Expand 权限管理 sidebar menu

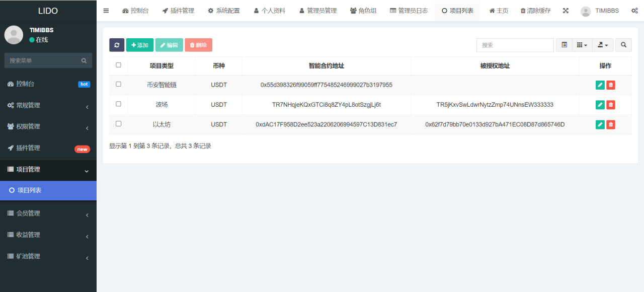click(48, 126)
